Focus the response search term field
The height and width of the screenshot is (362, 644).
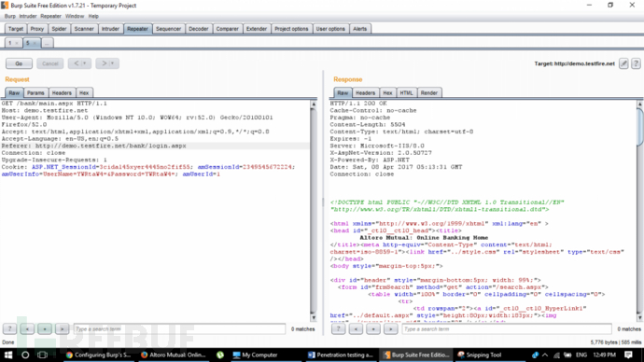(507, 328)
